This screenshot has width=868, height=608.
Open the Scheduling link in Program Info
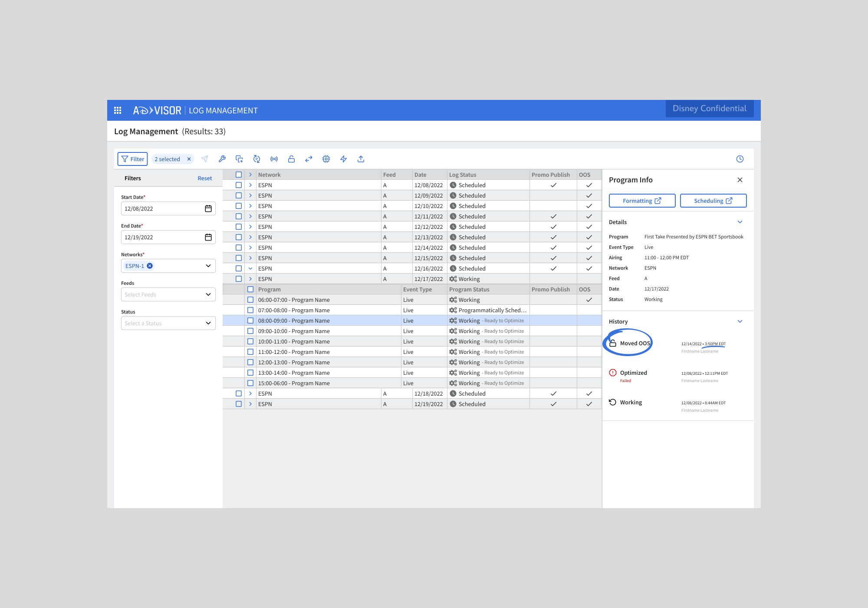[713, 200]
